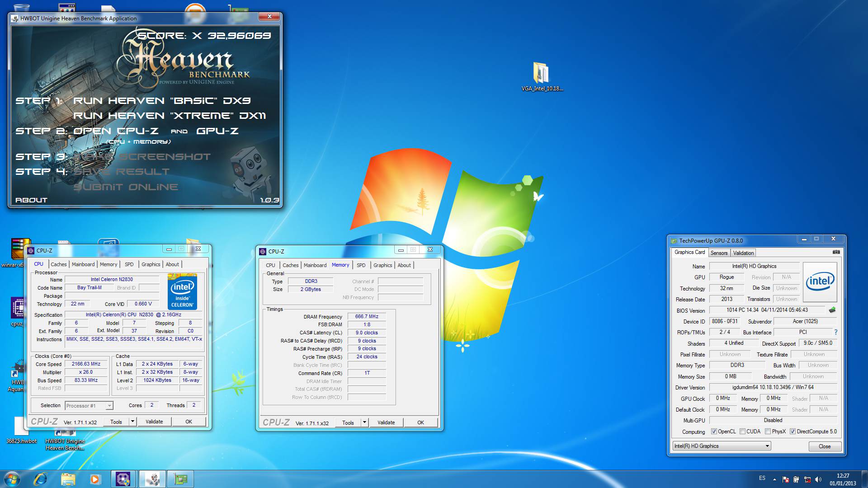Viewport: 868px width, 488px height.
Task: Click OK in the Memory CPU-Z window
Action: pos(420,422)
